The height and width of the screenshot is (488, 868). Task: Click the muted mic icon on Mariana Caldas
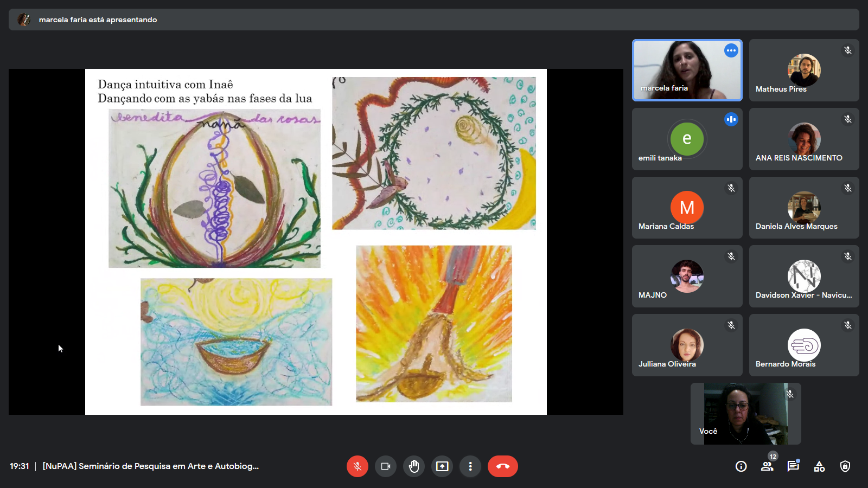(x=731, y=188)
